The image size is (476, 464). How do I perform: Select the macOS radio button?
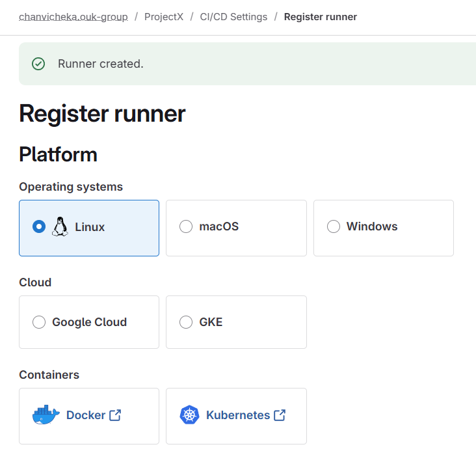click(x=186, y=226)
